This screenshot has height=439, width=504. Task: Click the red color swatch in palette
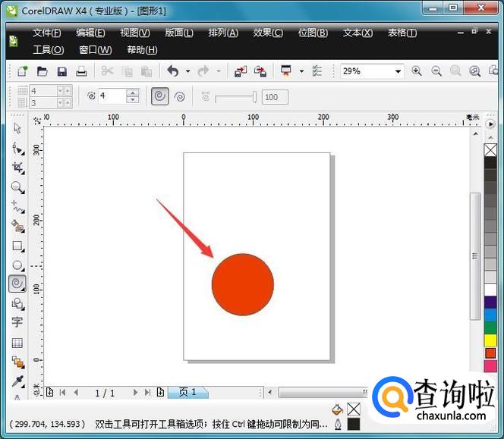490,353
